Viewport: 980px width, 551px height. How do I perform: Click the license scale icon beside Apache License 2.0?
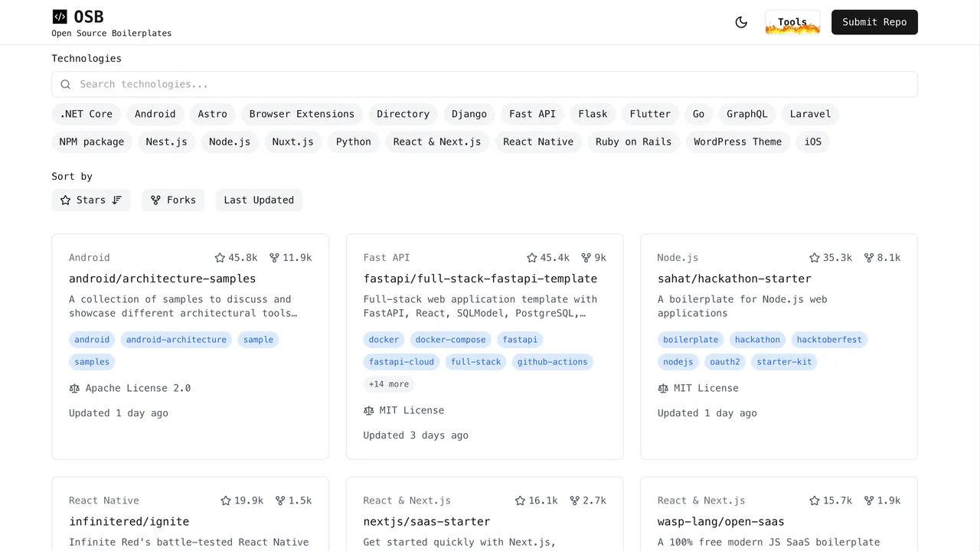point(74,389)
